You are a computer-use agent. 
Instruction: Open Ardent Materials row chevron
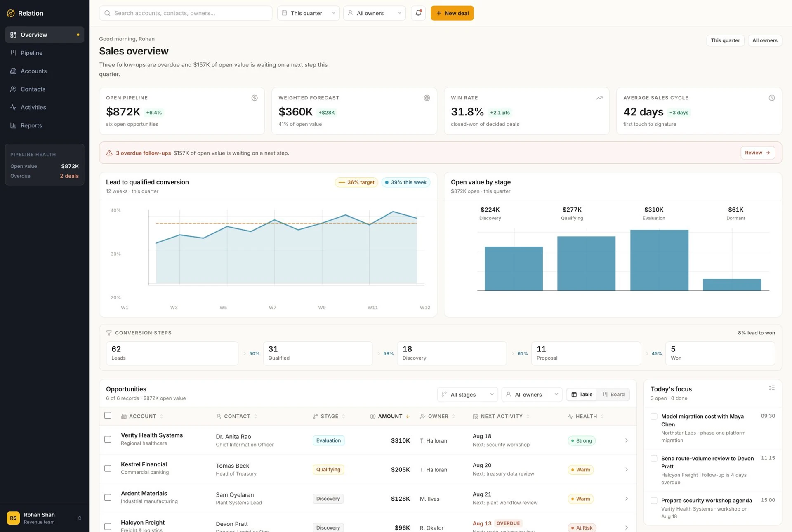tap(626, 499)
